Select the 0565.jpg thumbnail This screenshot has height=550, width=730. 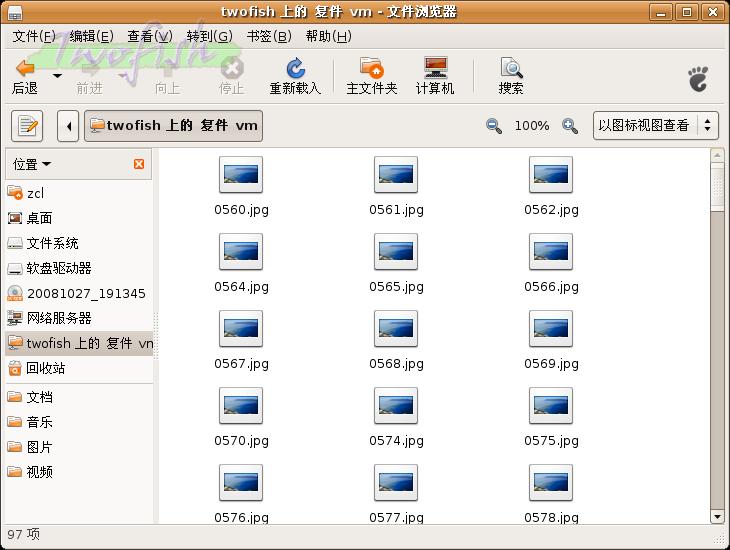(x=396, y=252)
